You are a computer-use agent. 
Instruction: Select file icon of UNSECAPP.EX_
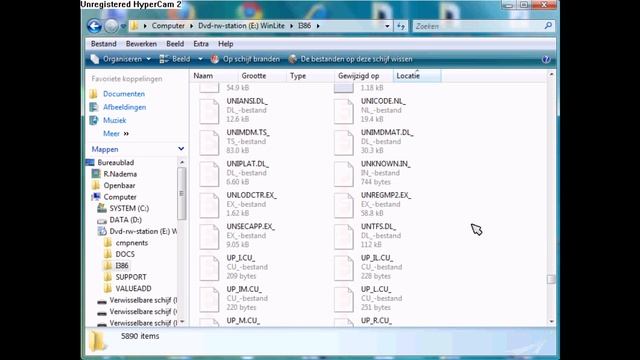pos(209,237)
